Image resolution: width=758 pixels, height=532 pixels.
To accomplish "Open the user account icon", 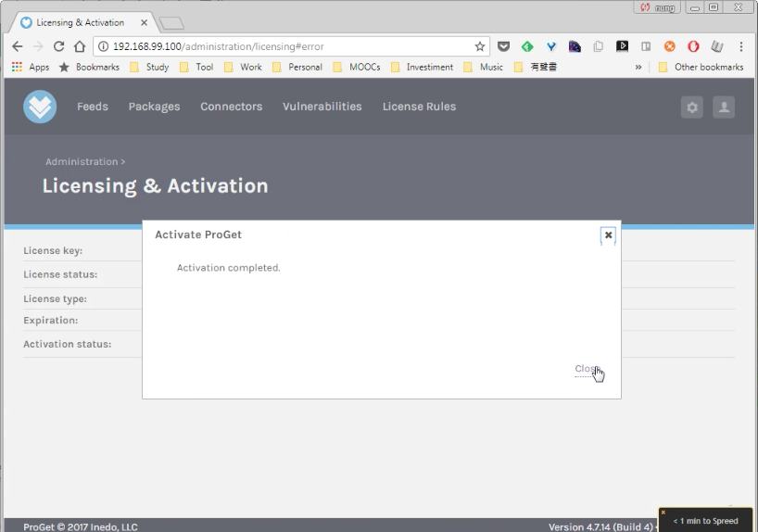I will point(724,107).
